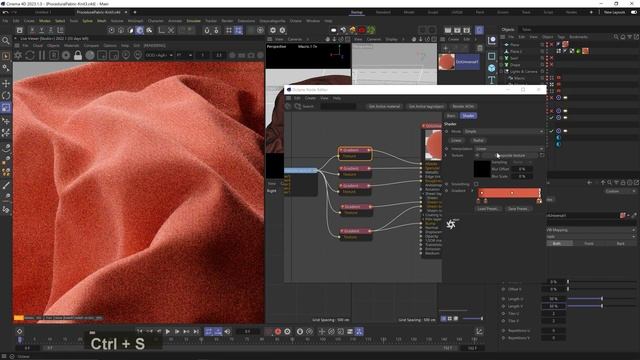This screenshot has height=360, width=640.
Task: Open the Live Viewer PT mode dropdown
Action: (x=184, y=55)
